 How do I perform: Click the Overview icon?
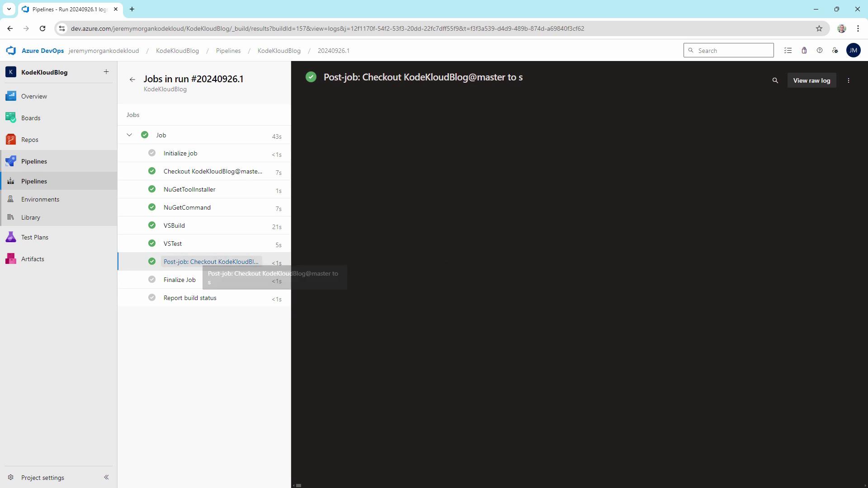(11, 96)
